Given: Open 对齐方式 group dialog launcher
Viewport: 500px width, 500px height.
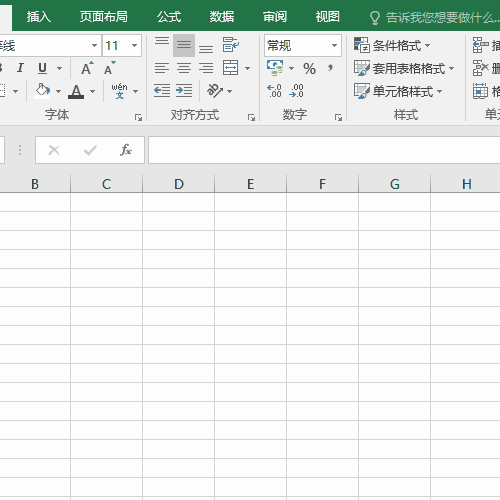Looking at the screenshot, I should (x=251, y=117).
